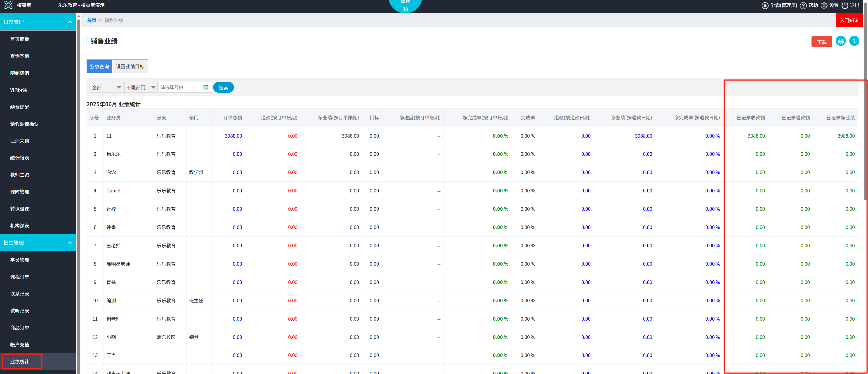Click the 入门知识 red button

coord(849,20)
